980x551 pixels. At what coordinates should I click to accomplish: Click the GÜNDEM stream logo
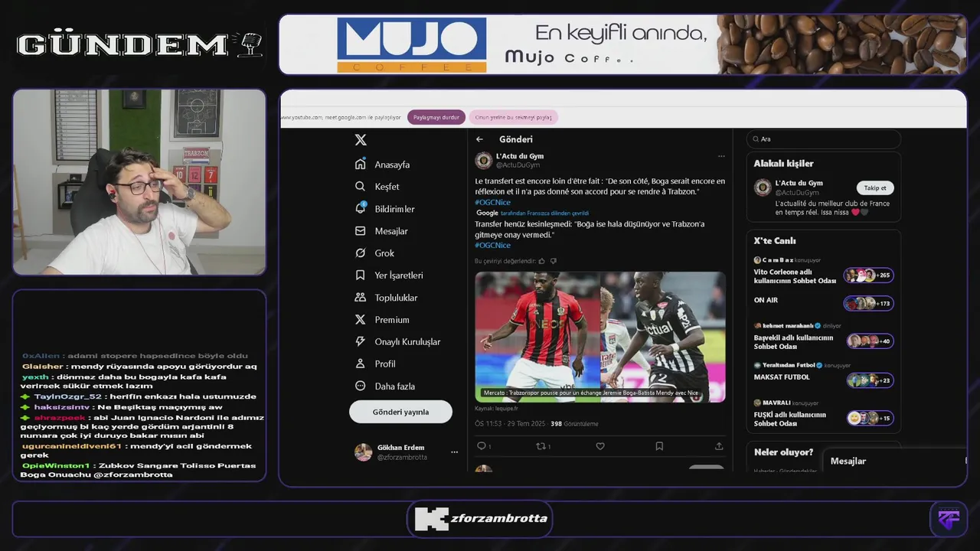(139, 44)
